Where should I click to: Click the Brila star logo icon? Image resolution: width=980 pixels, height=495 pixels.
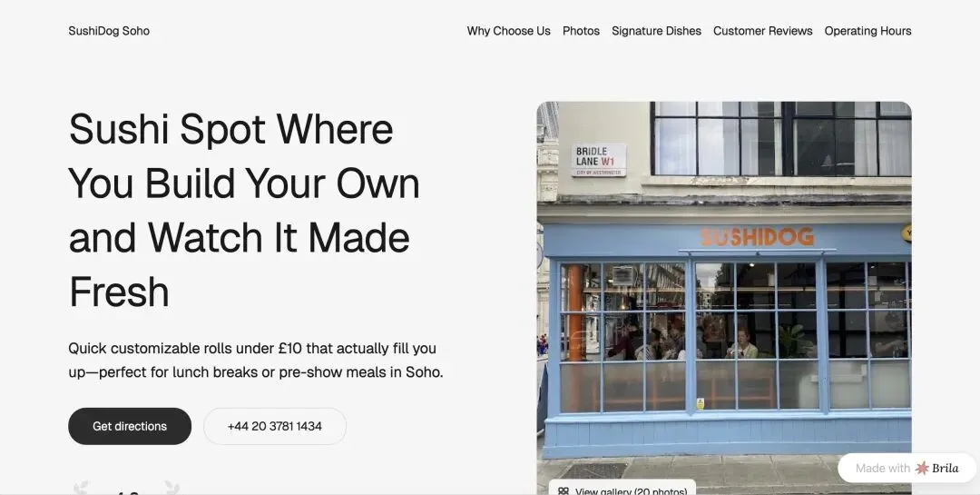pos(922,468)
